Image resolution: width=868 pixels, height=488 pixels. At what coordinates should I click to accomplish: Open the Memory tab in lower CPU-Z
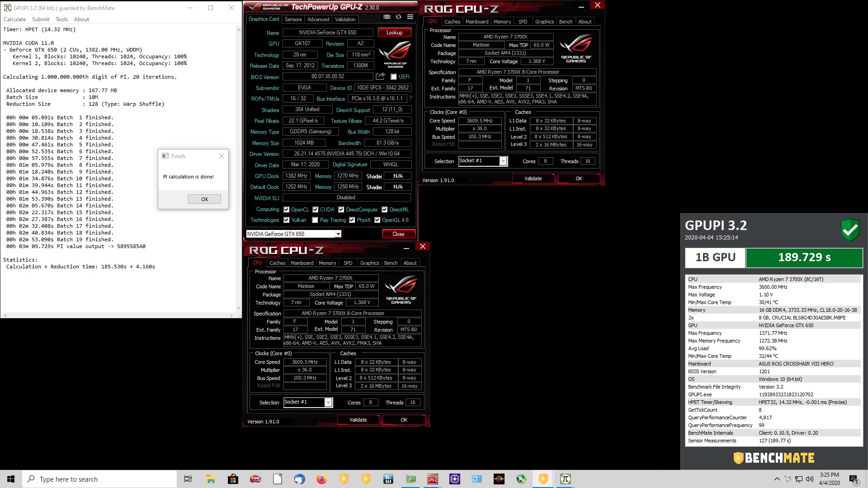(327, 263)
